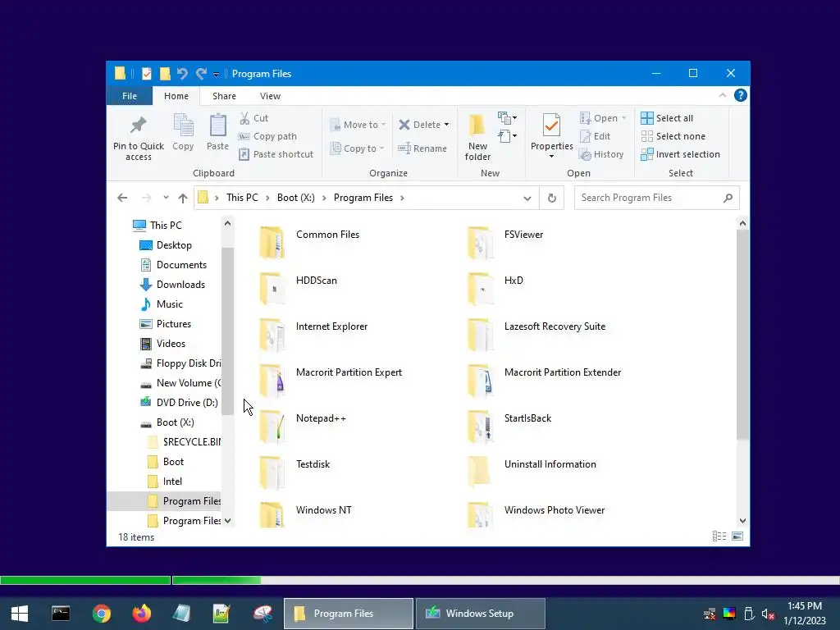Click Copy path in ribbon
The width and height of the screenshot is (840, 630).
coord(268,136)
